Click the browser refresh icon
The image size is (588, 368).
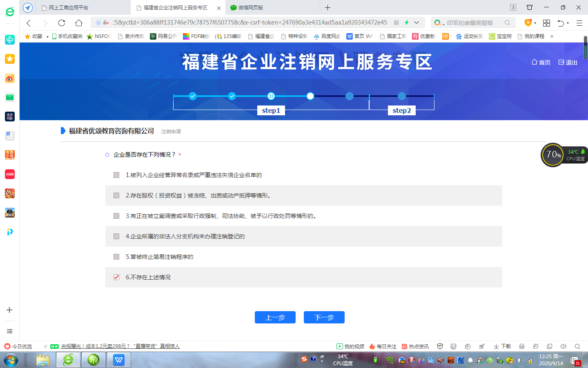click(x=62, y=23)
